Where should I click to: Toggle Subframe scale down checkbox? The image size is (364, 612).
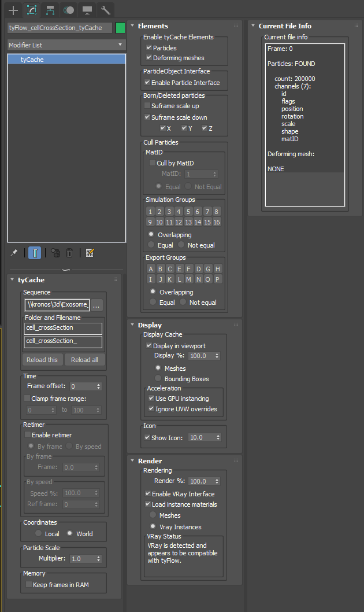pos(147,117)
